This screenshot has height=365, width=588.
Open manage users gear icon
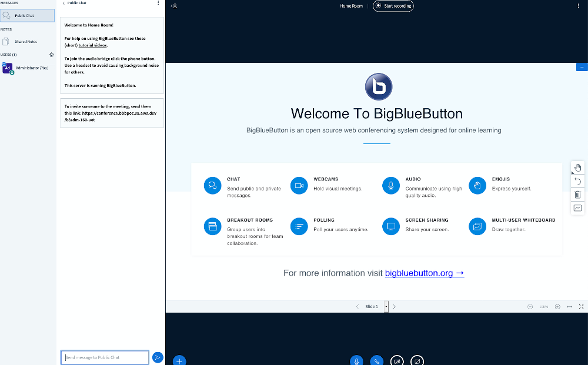coord(51,55)
